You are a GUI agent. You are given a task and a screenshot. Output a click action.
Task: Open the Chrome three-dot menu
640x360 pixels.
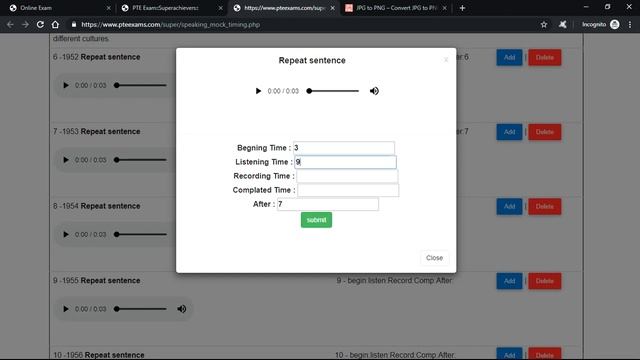(630, 24)
